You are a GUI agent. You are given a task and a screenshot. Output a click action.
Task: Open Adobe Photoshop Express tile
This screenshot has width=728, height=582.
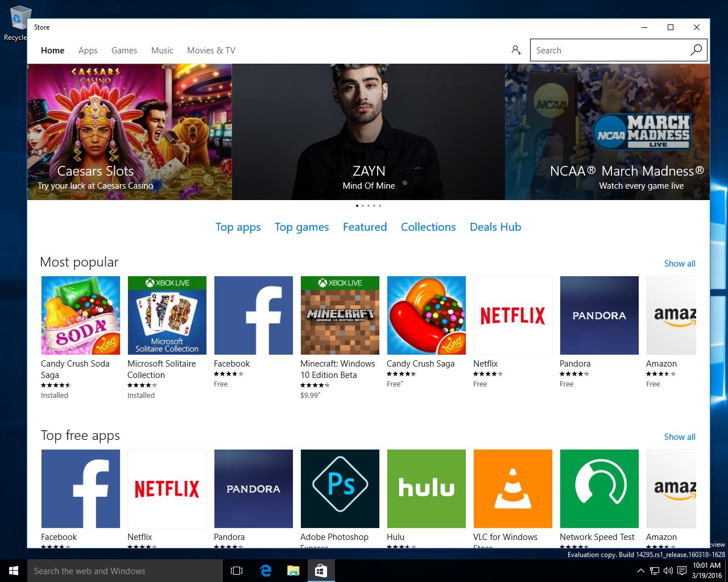[340, 489]
